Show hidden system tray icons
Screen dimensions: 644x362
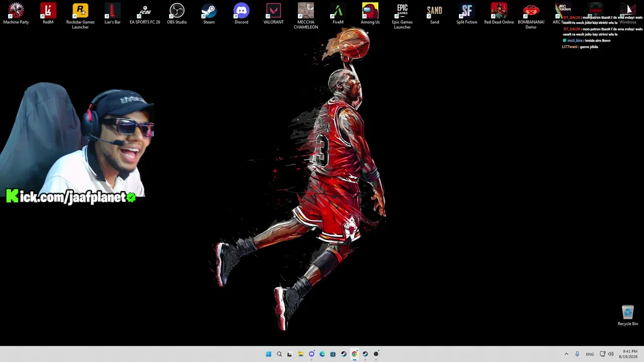pos(566,354)
